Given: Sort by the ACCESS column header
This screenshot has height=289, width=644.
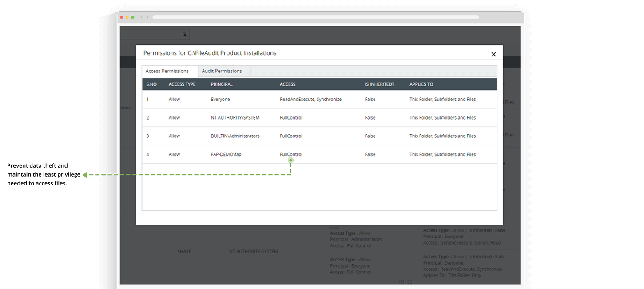Looking at the screenshot, I should pyautogui.click(x=288, y=84).
